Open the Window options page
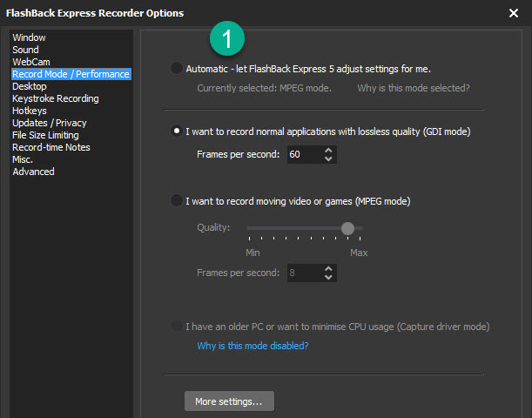 30,37
